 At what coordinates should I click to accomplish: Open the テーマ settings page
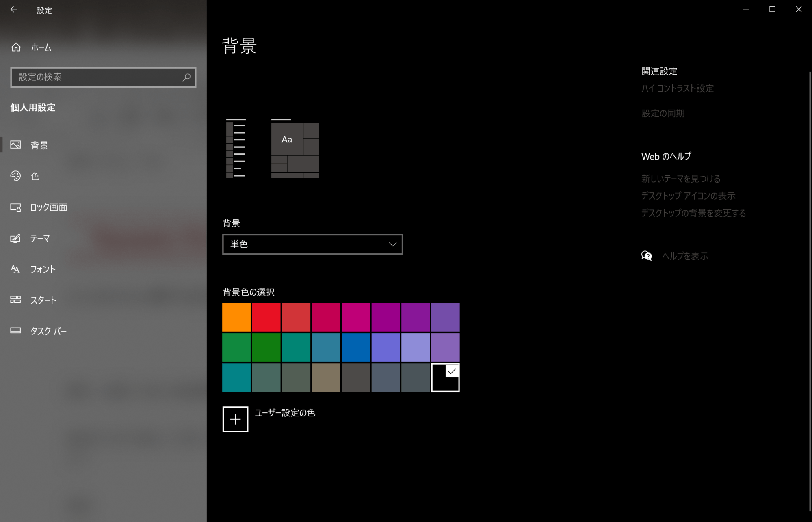[x=103, y=238]
